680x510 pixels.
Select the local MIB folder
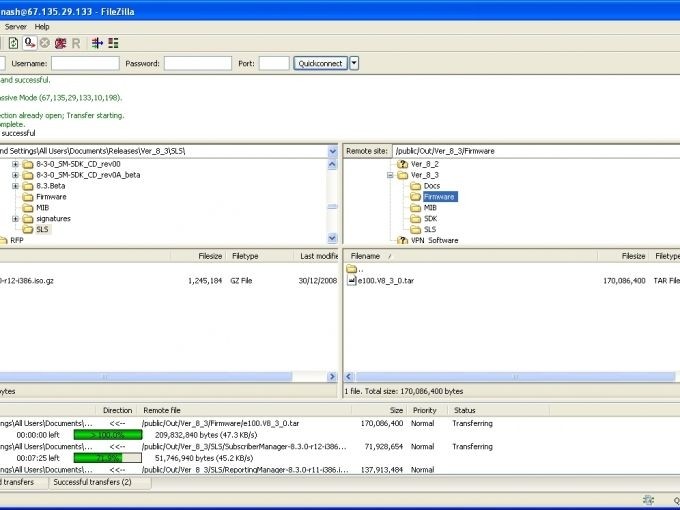[42, 208]
